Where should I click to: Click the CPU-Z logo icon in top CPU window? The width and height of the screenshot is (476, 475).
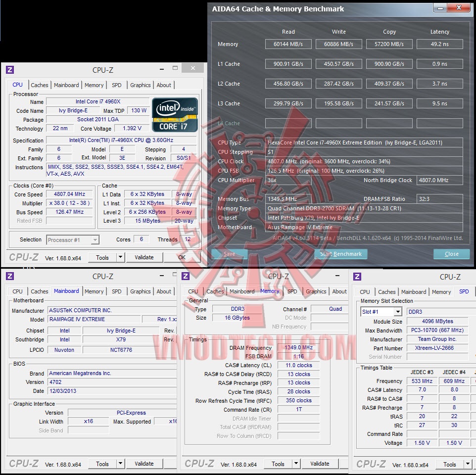pyautogui.click(x=10, y=70)
